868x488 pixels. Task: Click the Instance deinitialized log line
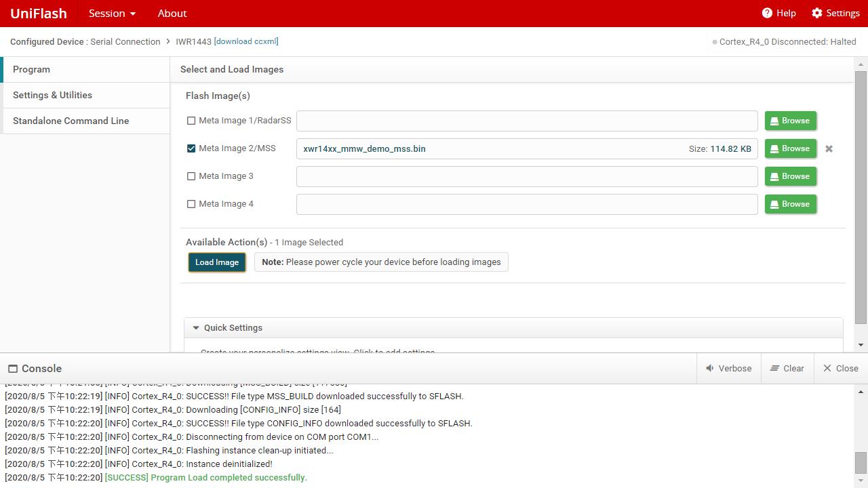[138, 464]
